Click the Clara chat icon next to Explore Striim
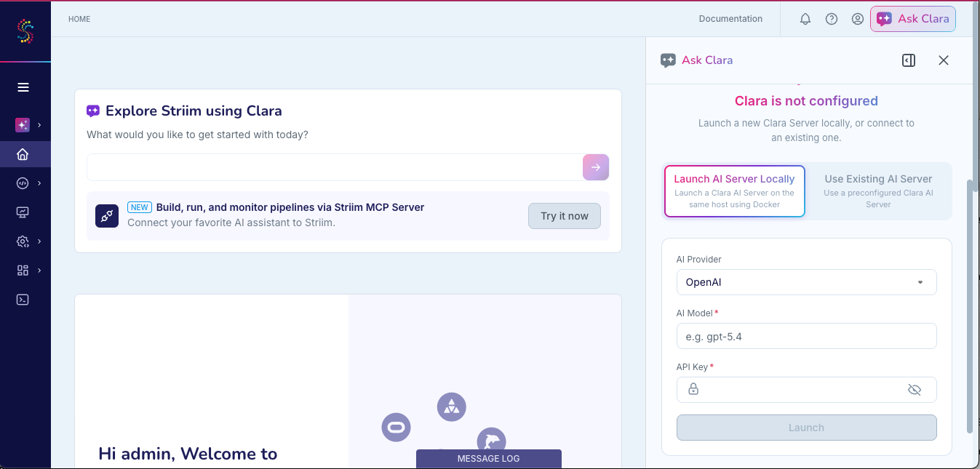Viewport: 980px width, 469px height. [93, 111]
